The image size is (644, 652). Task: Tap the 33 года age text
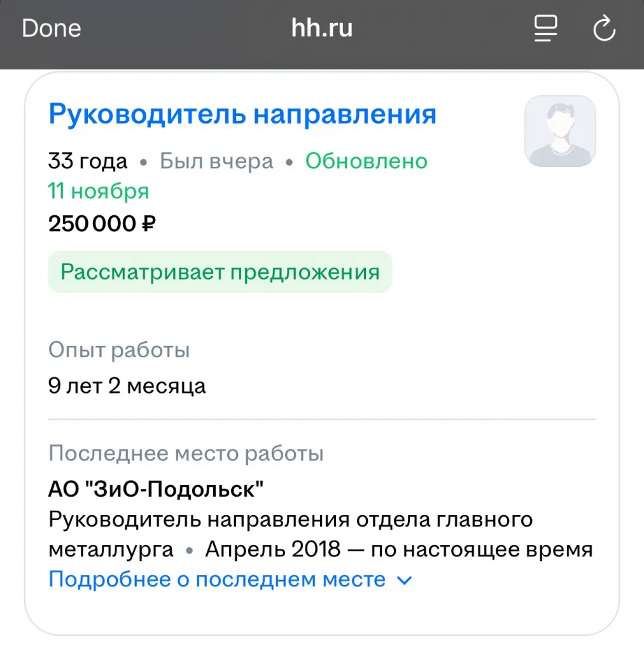(x=88, y=161)
